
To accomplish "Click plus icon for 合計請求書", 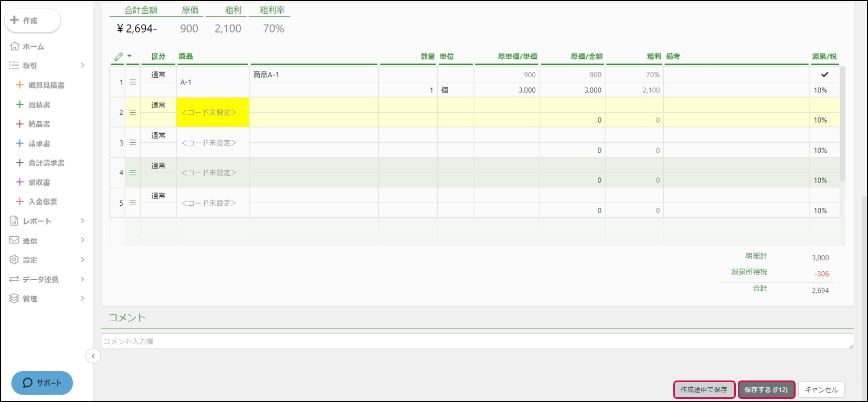I will click(x=19, y=163).
